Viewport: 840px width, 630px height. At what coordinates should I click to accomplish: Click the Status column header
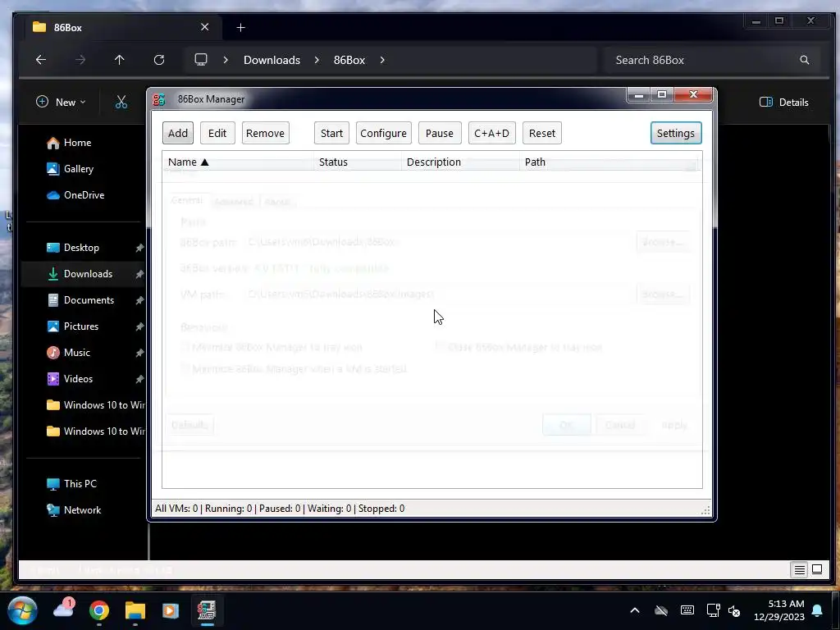pyautogui.click(x=358, y=162)
